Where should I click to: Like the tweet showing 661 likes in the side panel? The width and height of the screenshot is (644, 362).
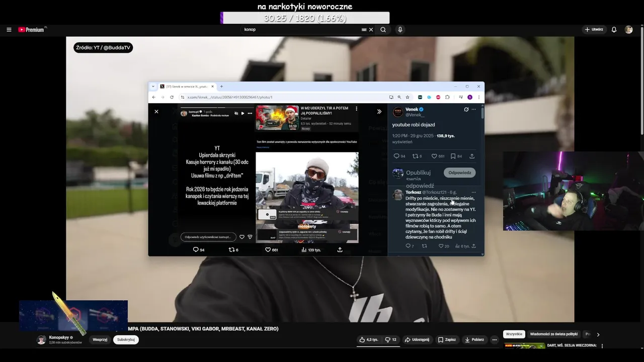(438, 156)
